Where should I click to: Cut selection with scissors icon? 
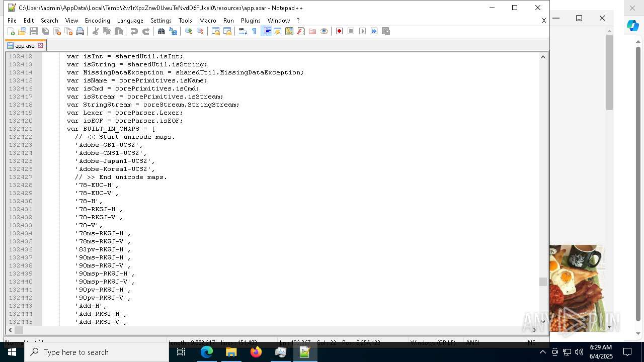pos(96,31)
